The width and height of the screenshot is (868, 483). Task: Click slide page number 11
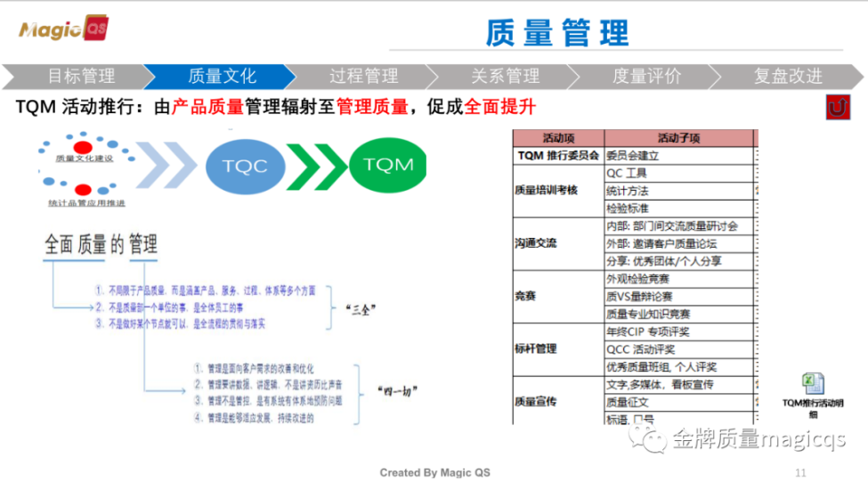(800, 473)
